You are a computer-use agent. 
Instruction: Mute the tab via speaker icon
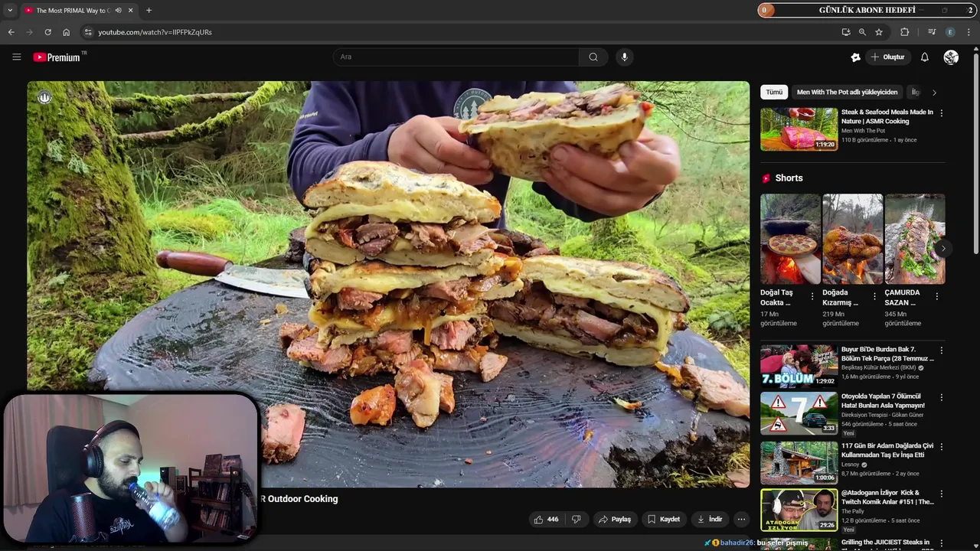point(117,10)
